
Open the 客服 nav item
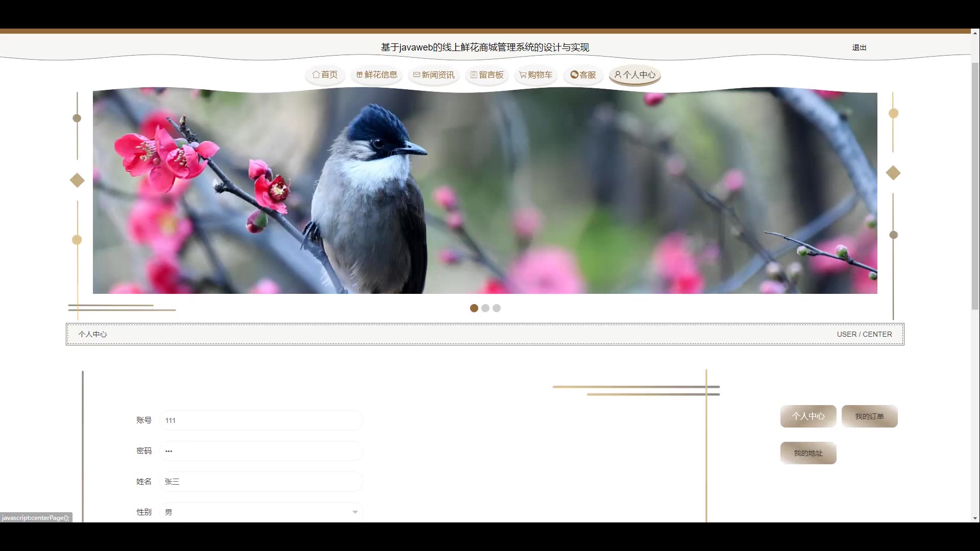point(583,74)
